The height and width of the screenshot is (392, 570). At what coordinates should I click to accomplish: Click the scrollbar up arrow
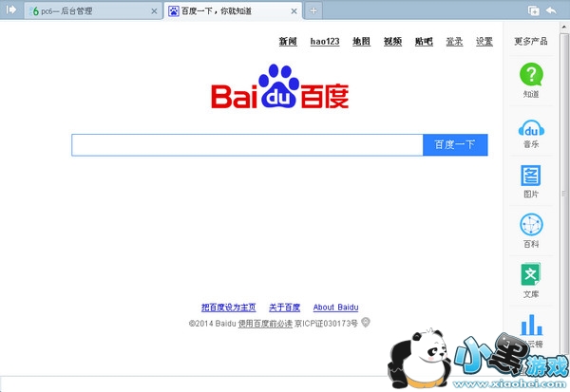(564, 27)
